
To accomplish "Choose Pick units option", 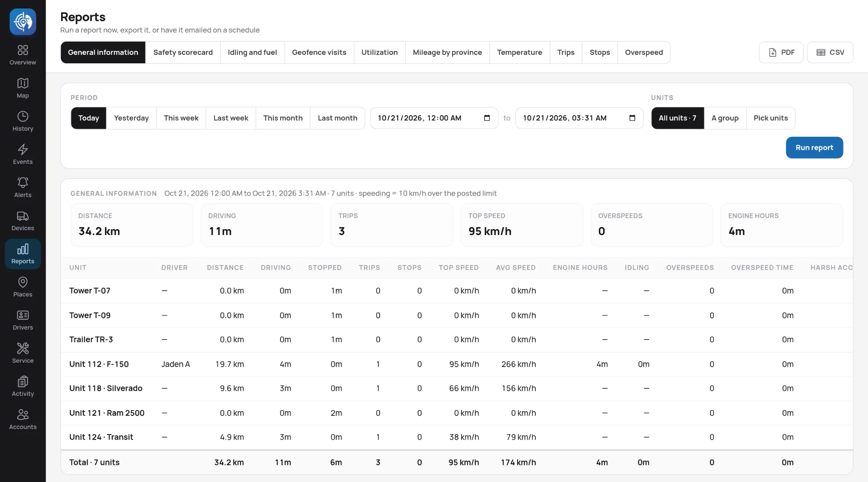I will tap(770, 118).
